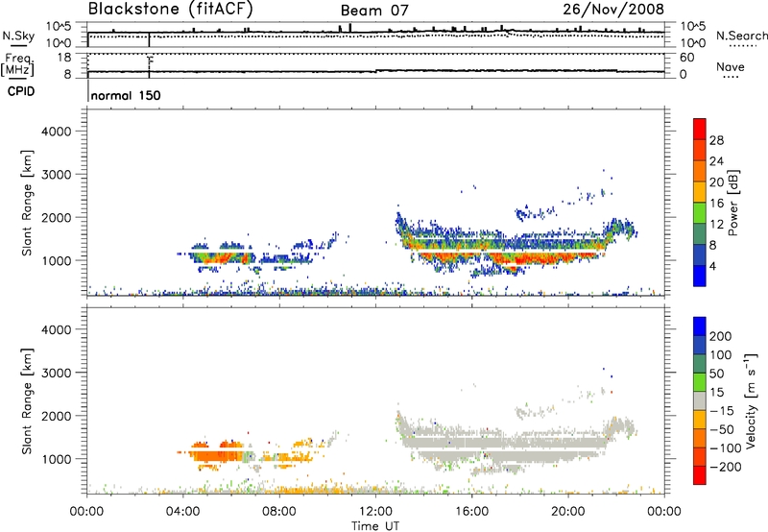Click the '16:00' time tick label
This screenshot has height=532, width=768.
pos(471,512)
